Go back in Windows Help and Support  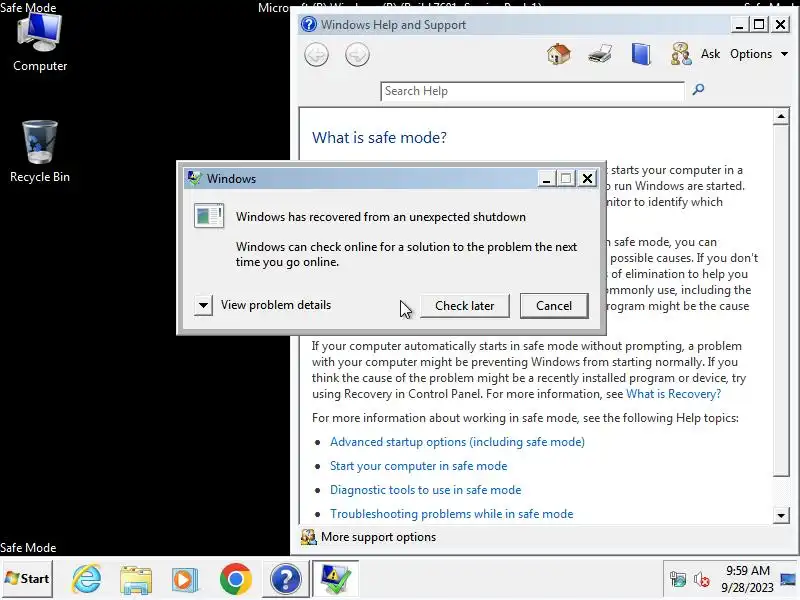pos(316,55)
